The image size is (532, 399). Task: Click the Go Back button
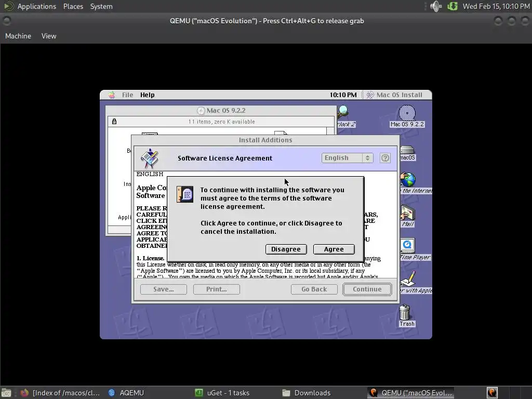[314, 289]
